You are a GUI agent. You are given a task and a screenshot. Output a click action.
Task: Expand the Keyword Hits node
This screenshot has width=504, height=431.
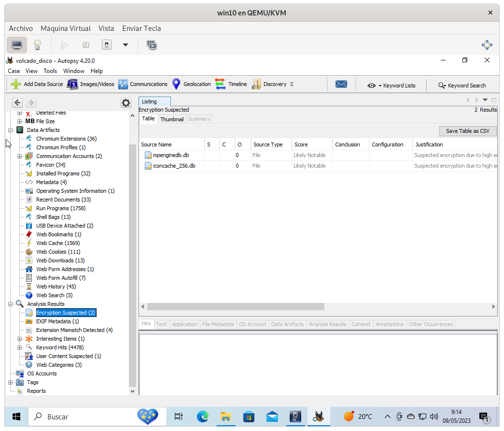pyautogui.click(x=20, y=347)
